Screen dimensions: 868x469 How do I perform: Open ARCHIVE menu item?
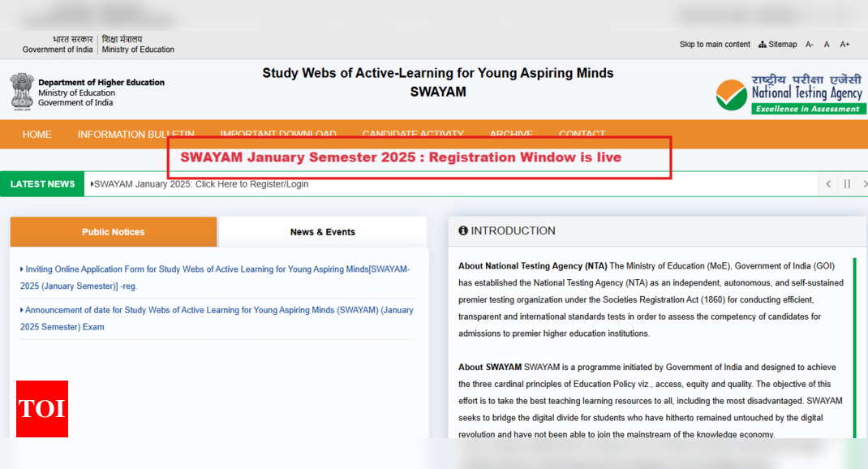[511, 133]
